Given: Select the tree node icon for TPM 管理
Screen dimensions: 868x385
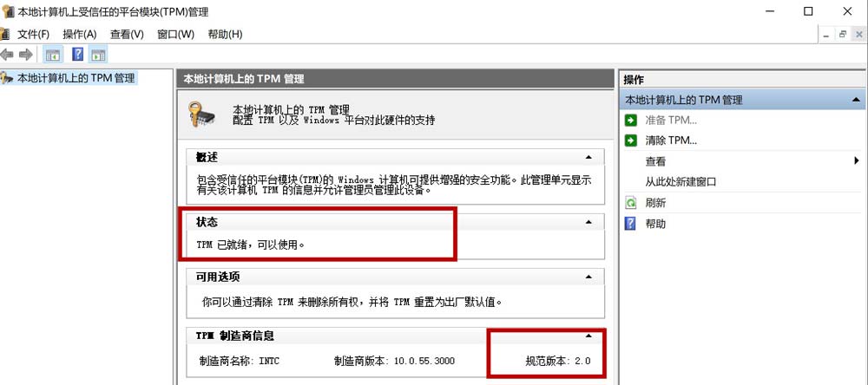Looking at the screenshot, I should 7,78.
